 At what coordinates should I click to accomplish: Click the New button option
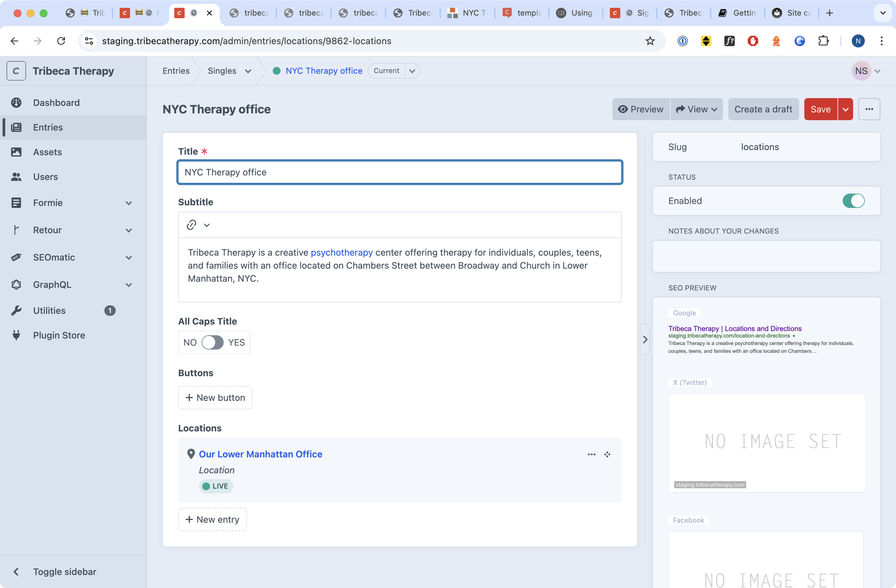tap(215, 398)
